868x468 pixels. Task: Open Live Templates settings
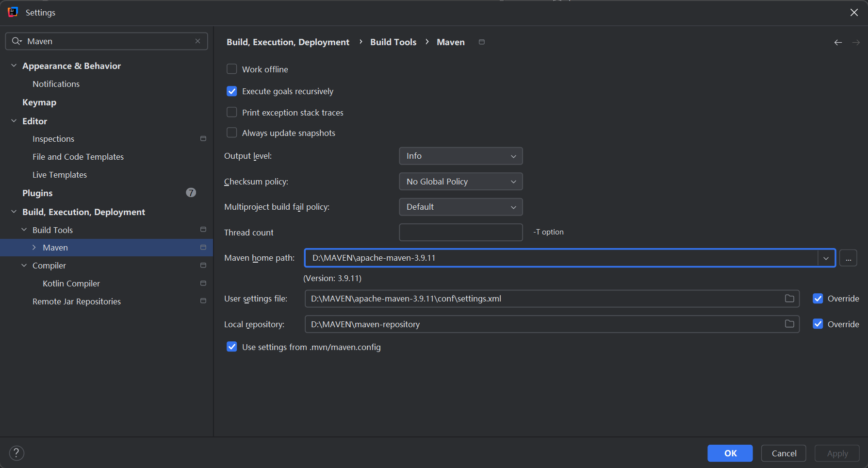coord(60,175)
